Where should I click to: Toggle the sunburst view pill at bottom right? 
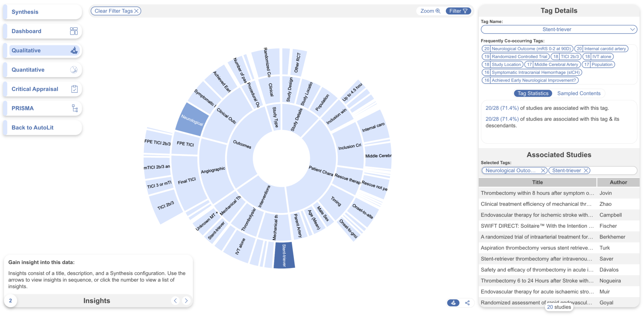click(x=453, y=302)
